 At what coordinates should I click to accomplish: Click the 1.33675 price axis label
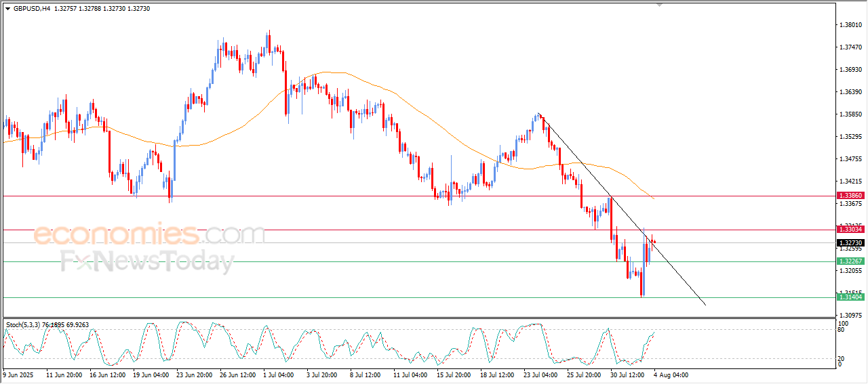click(x=850, y=204)
